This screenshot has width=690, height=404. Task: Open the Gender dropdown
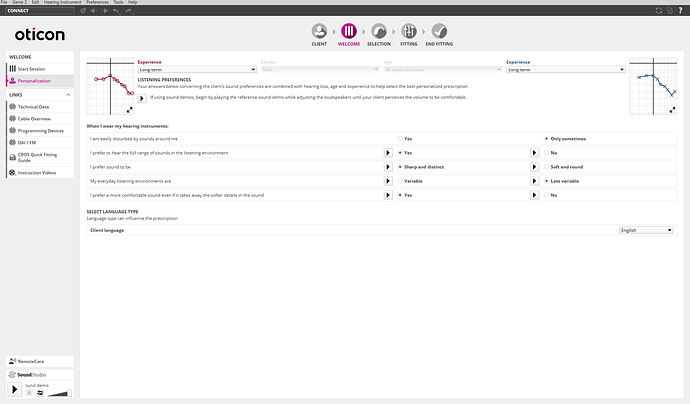(x=319, y=70)
